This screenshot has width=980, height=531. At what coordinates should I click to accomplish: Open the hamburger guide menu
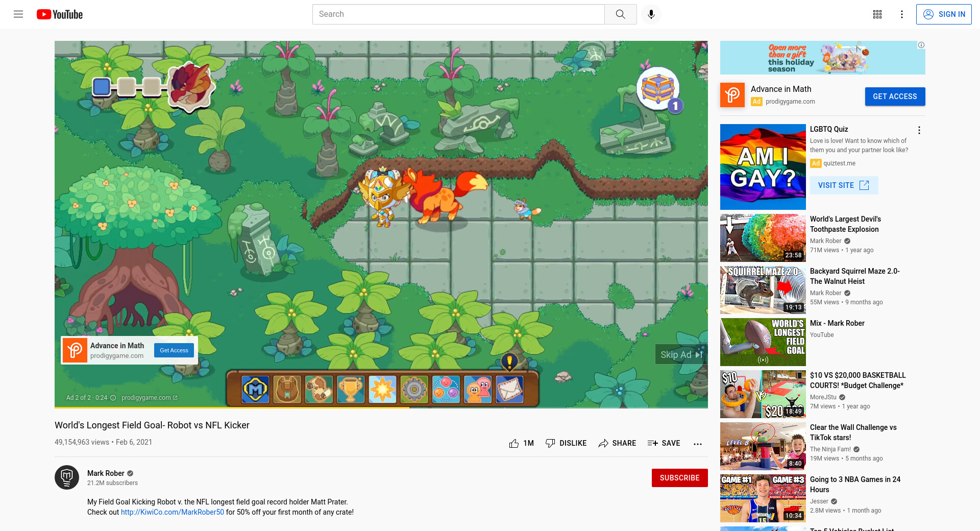(x=18, y=14)
